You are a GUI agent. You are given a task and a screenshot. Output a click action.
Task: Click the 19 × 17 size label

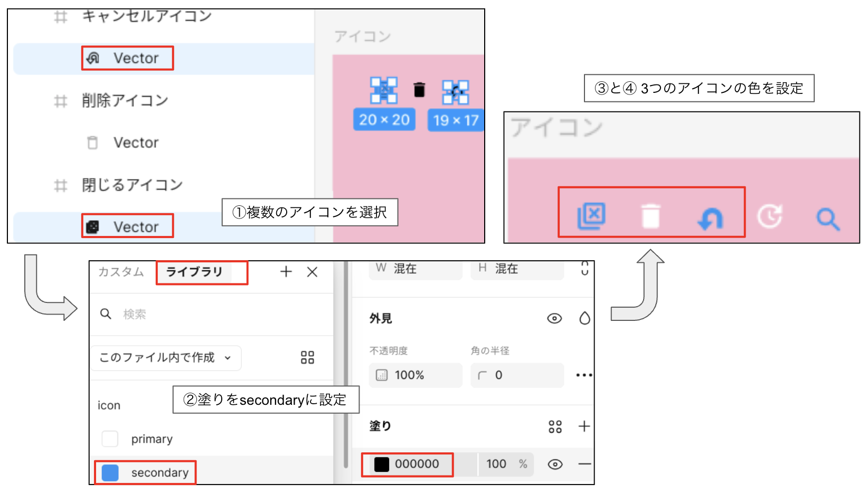(x=456, y=120)
